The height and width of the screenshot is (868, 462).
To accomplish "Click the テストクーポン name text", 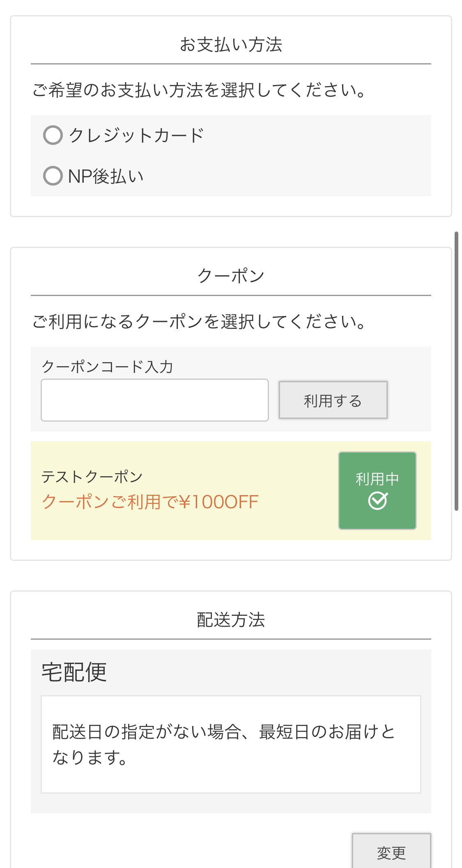I will [x=92, y=477].
